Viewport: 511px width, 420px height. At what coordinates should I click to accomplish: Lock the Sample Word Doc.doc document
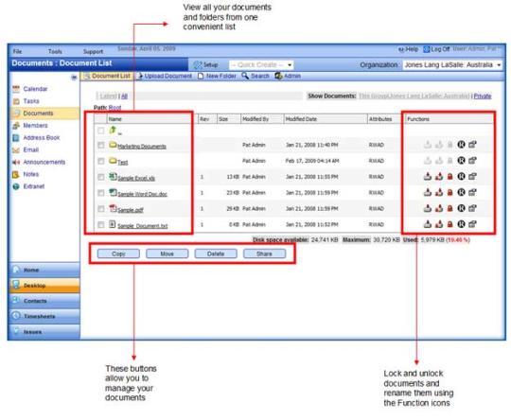tap(449, 193)
